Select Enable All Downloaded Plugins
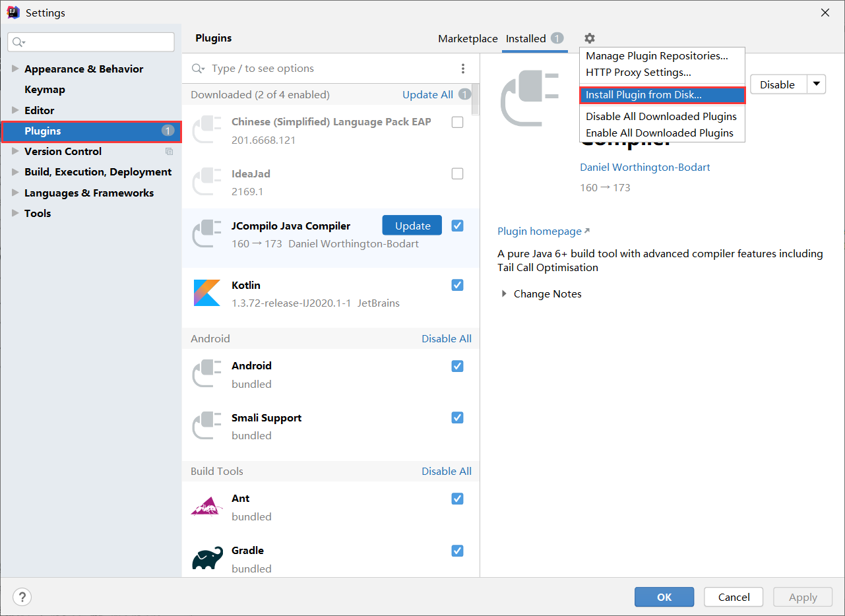Viewport: 845px width, 616px height. (x=662, y=133)
